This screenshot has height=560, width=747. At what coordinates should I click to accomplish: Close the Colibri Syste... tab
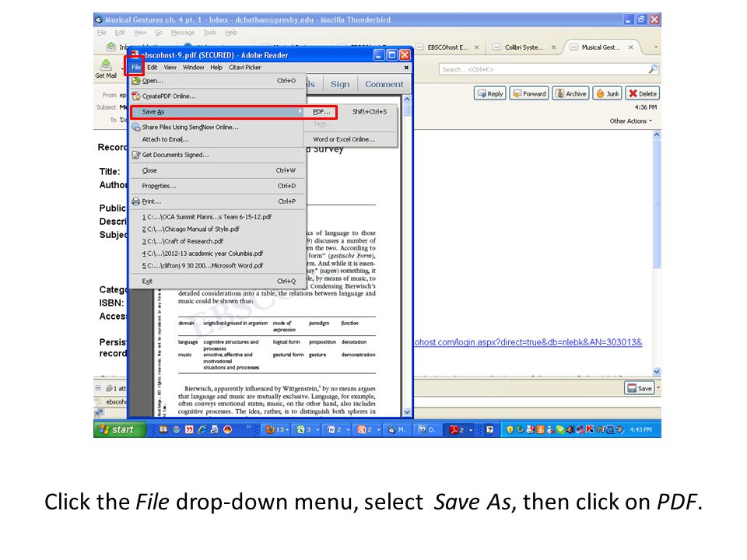pyautogui.click(x=553, y=47)
